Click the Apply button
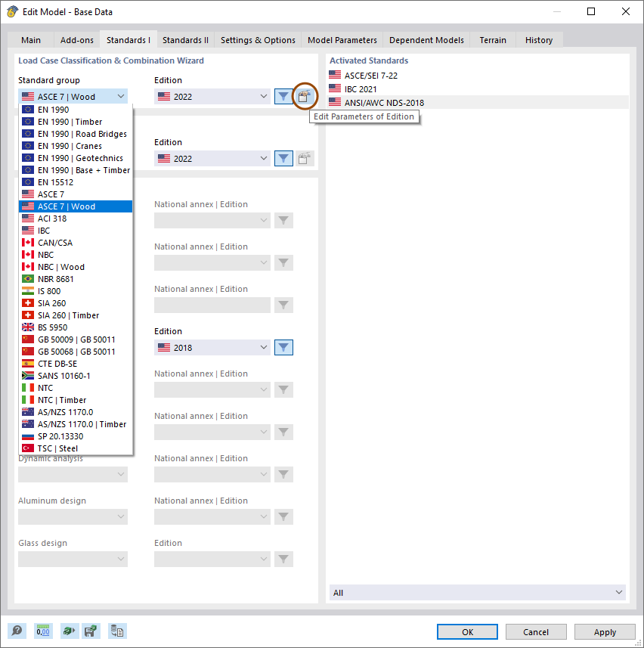The height and width of the screenshot is (648, 644). click(604, 631)
